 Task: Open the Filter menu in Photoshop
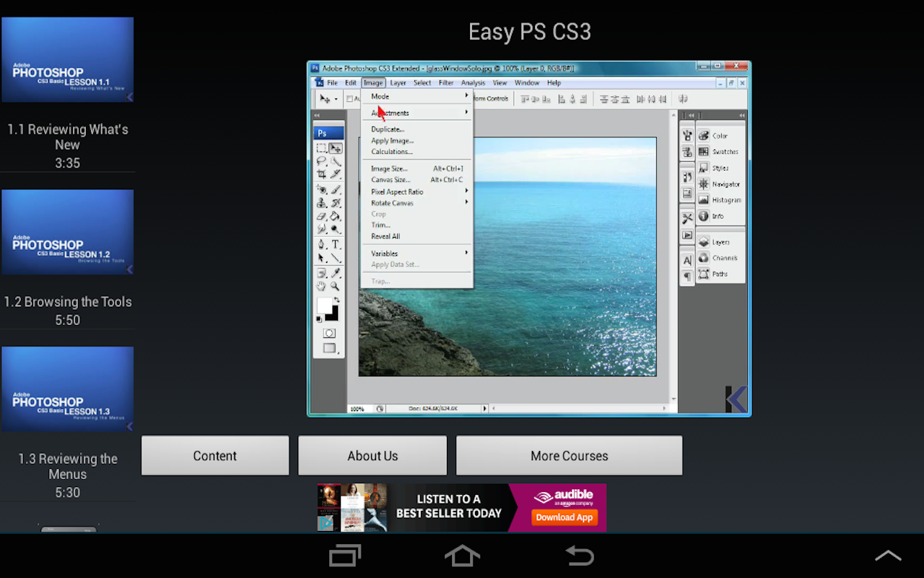point(446,82)
